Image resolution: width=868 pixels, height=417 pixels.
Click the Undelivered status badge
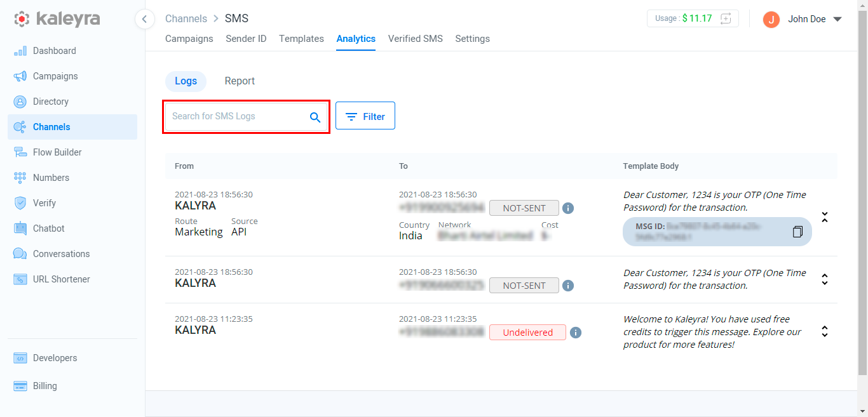click(527, 333)
